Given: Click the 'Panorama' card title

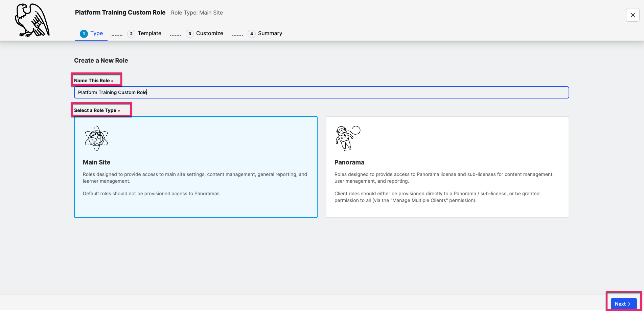Looking at the screenshot, I should [349, 162].
